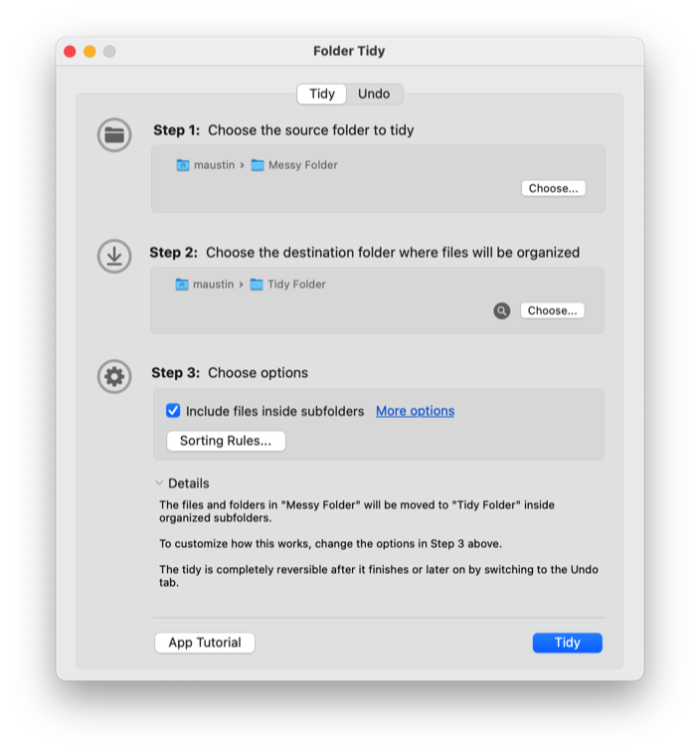Click the 'Step 1: Choose the source folder' heading
The image size is (700, 754).
pos(283,130)
